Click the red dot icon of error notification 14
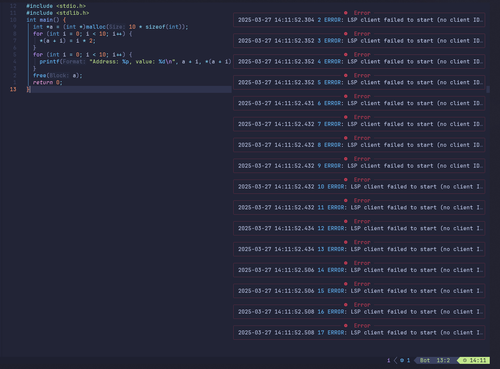Image resolution: width=500 pixels, height=369 pixels. [346, 263]
